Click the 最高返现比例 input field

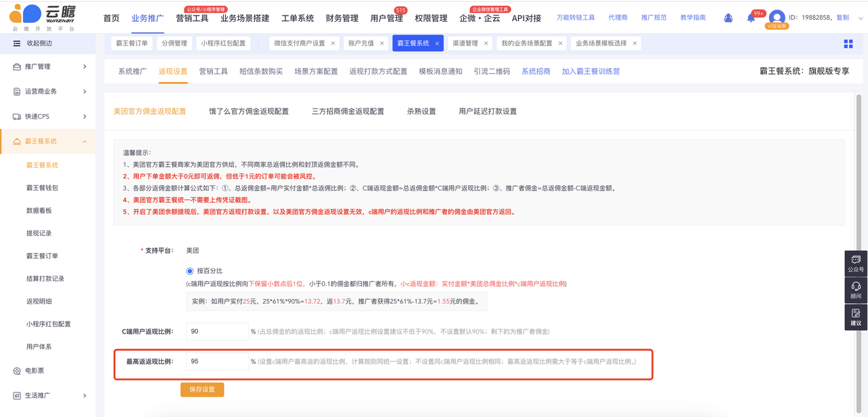(x=217, y=361)
